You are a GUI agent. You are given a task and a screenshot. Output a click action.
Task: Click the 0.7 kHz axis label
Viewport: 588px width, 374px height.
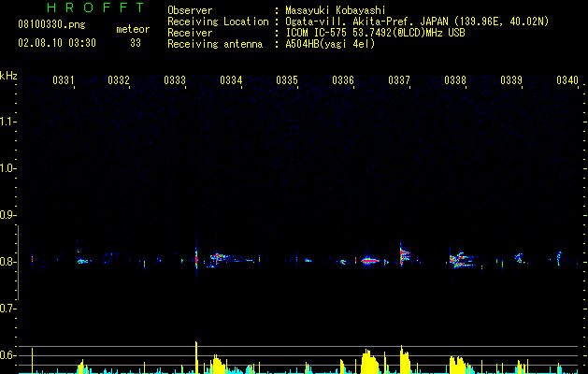(x=7, y=309)
